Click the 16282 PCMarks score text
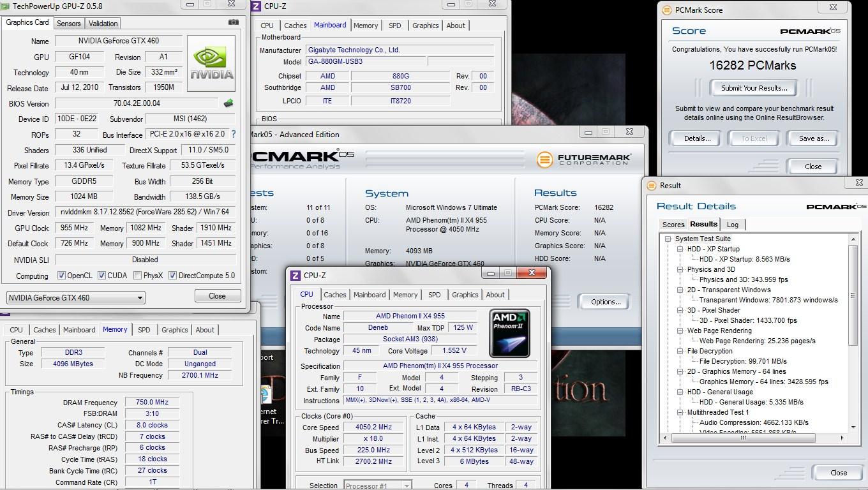The image size is (868, 490). coord(752,65)
